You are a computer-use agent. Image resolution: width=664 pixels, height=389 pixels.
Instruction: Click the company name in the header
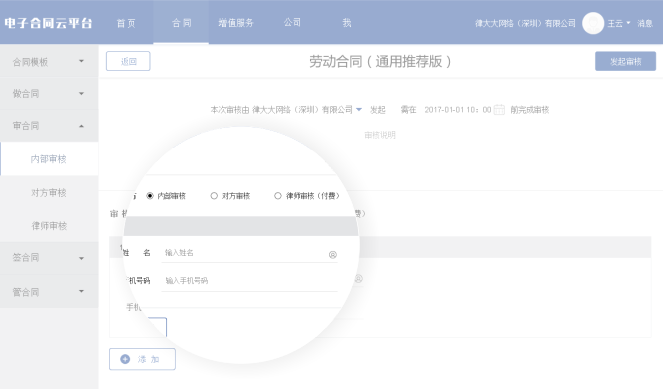click(525, 23)
